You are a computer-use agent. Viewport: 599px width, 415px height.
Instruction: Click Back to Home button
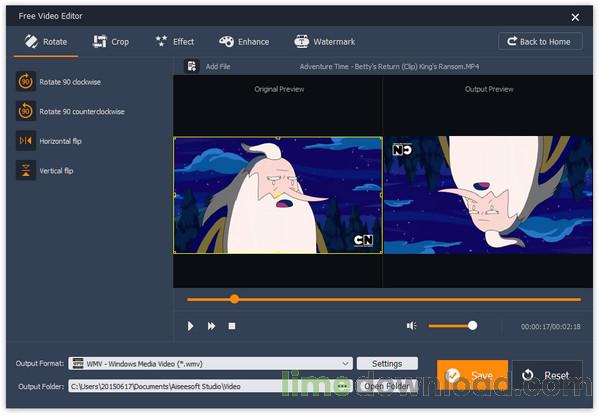540,41
